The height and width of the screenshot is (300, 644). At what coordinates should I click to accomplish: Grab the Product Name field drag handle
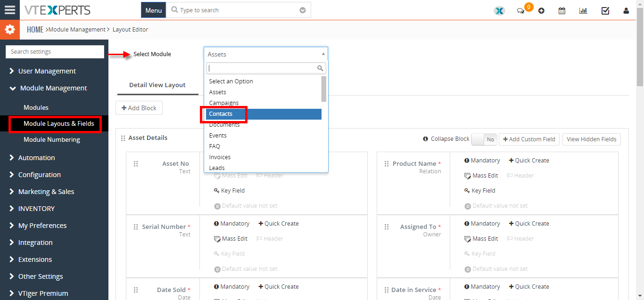point(387,164)
